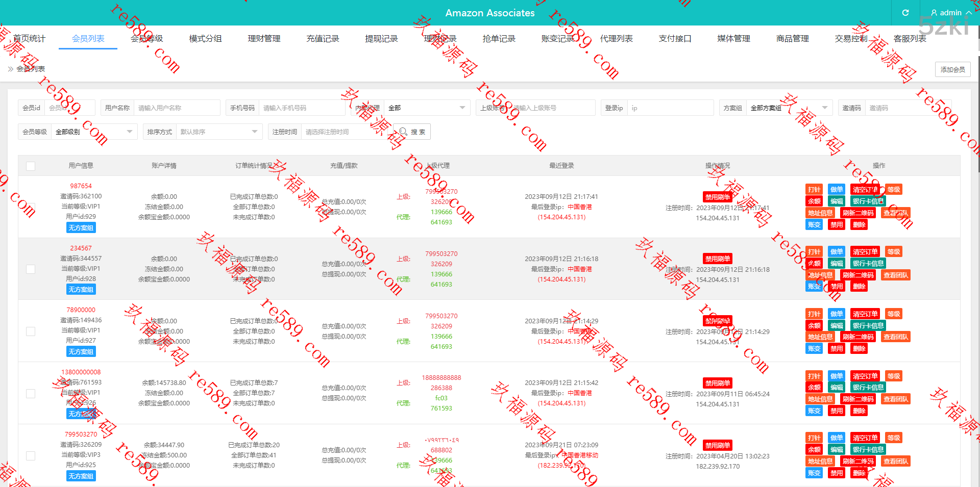Go to the 商品管理 tab
This screenshot has width=980, height=487.
click(x=792, y=39)
